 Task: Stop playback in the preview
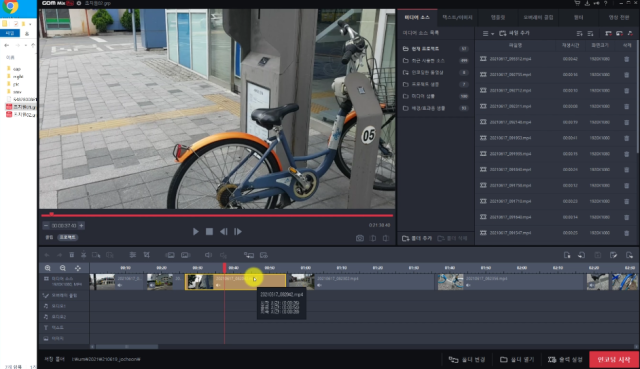209,231
